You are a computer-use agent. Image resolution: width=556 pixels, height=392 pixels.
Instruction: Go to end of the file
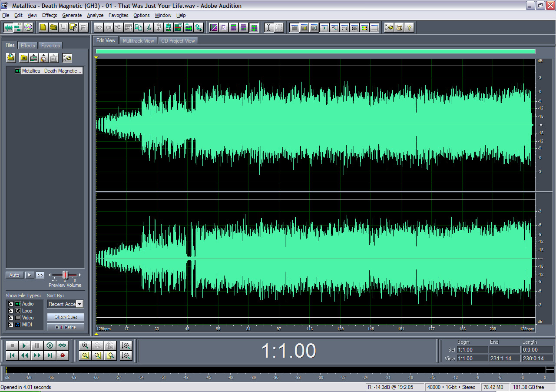(50, 355)
